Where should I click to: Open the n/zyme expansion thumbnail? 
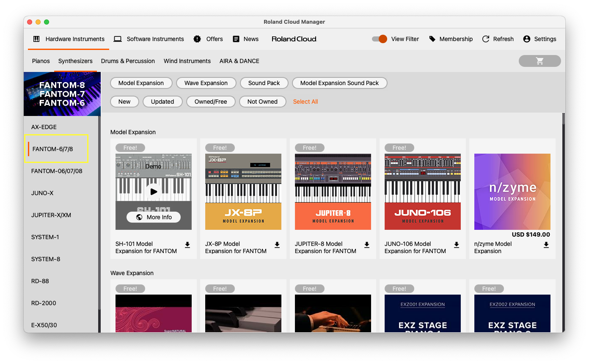coord(512,192)
